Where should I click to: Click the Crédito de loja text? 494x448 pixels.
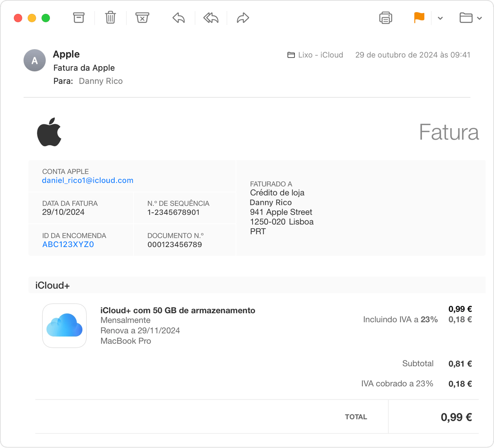[277, 193]
